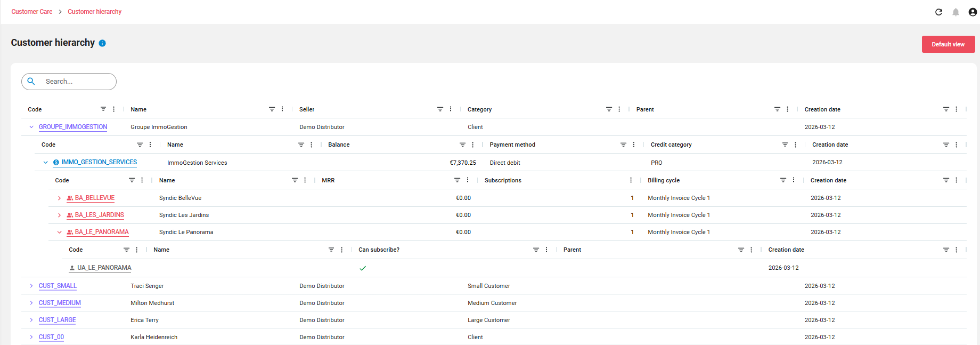Filter the Can subscribe? column
980x345 pixels.
(536, 250)
